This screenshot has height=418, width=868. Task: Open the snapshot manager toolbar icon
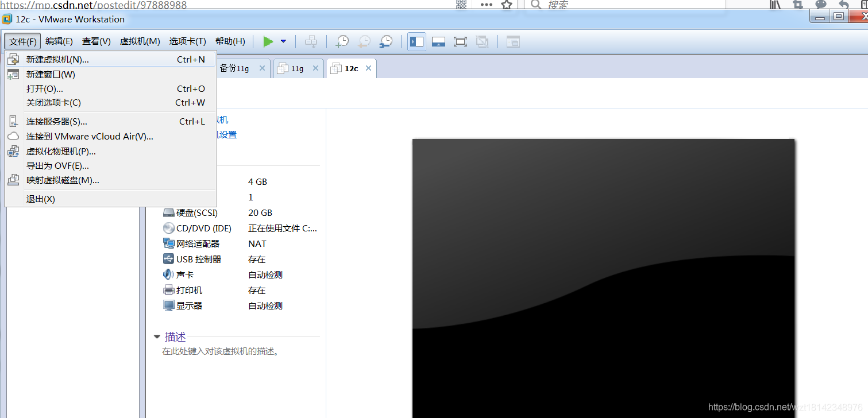pyautogui.click(x=386, y=41)
